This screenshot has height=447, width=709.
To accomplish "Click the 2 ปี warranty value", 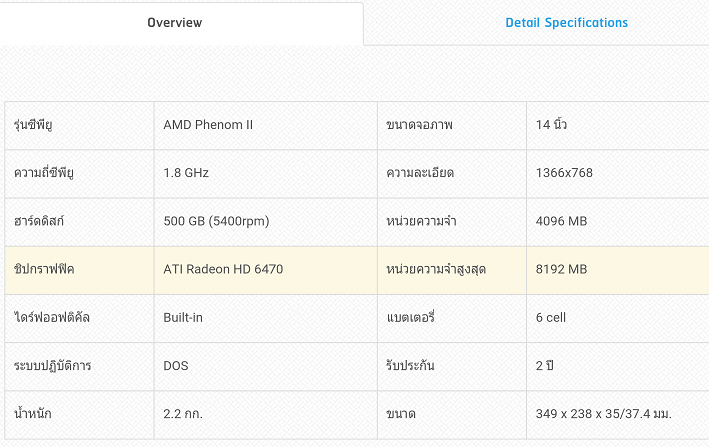I will click(x=545, y=366).
